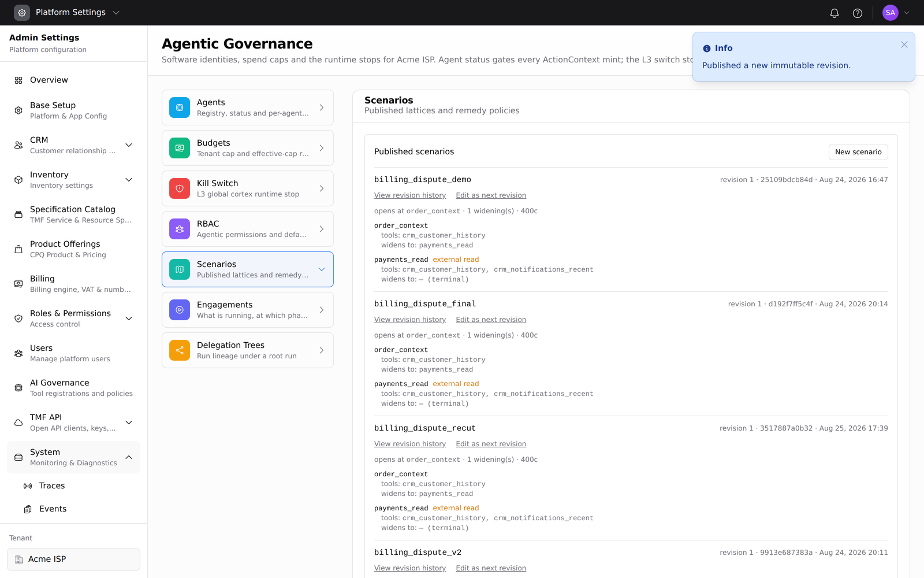Click the Engagements play icon
Image resolution: width=924 pixels, height=578 pixels.
tap(180, 310)
